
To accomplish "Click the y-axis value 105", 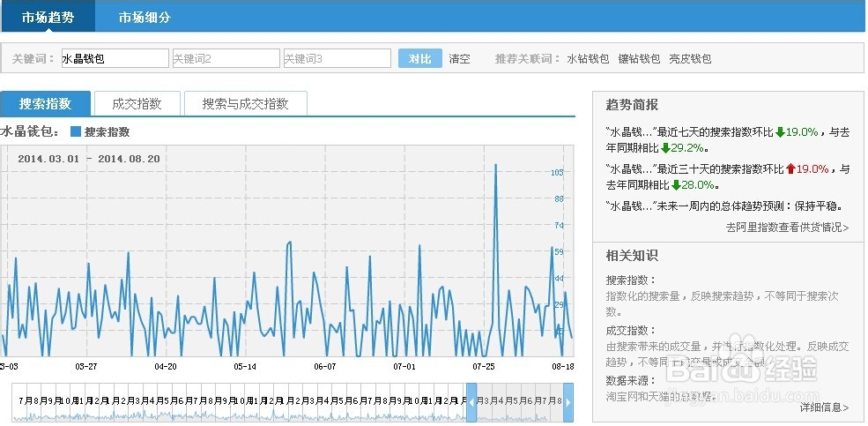I will pyautogui.click(x=557, y=172).
